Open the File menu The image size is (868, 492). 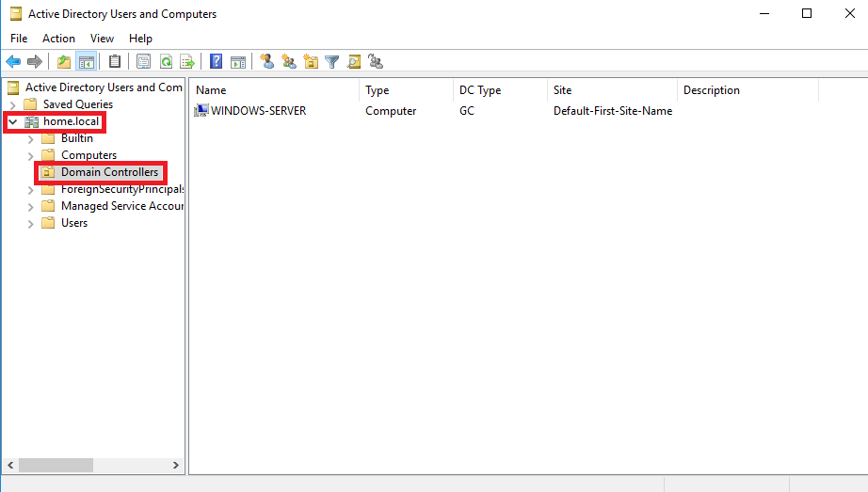click(x=19, y=39)
